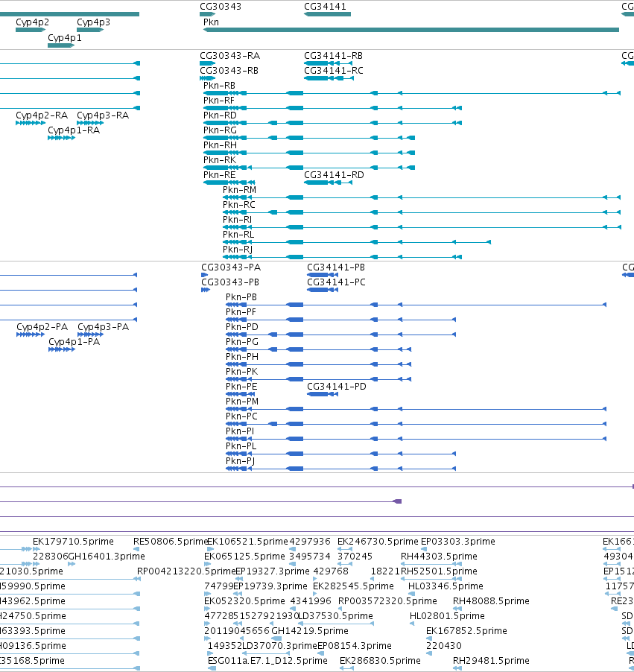634x672 pixels.
Task: Click the CG30343-RB transcript label
Action: pos(229,70)
